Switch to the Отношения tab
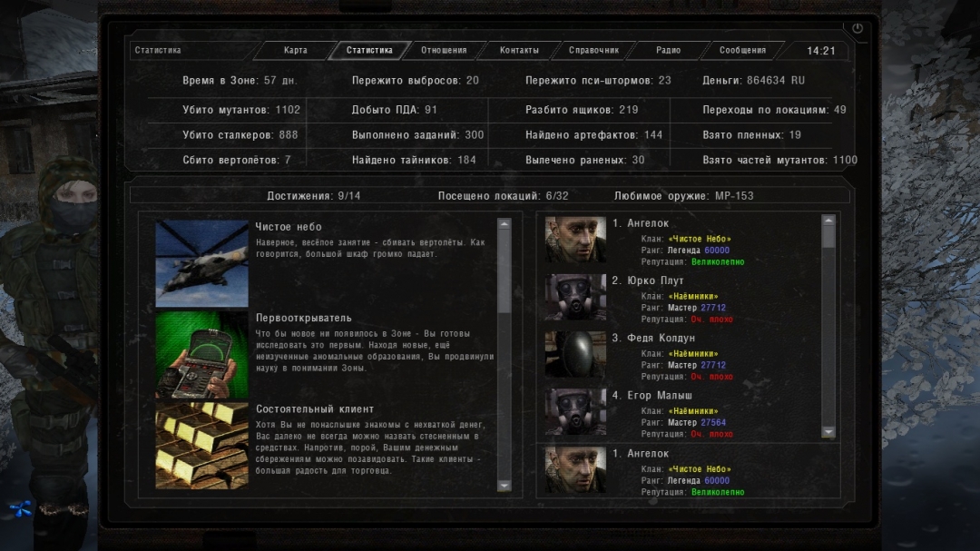This screenshot has height=551, width=980. coord(444,50)
